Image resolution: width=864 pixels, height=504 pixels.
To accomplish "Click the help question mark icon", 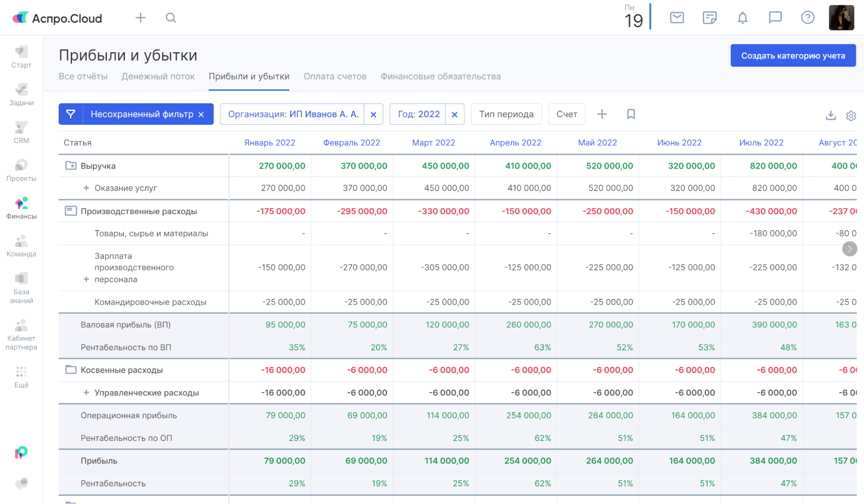I will (807, 18).
